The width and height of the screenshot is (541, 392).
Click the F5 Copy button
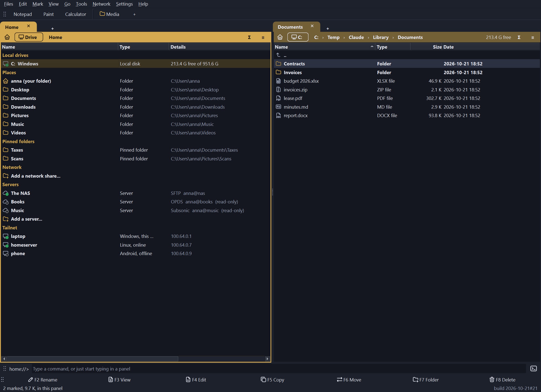coord(272,380)
